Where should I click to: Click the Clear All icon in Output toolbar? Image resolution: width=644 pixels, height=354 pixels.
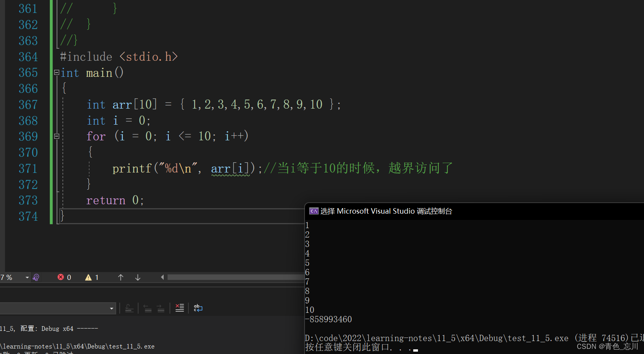click(179, 308)
